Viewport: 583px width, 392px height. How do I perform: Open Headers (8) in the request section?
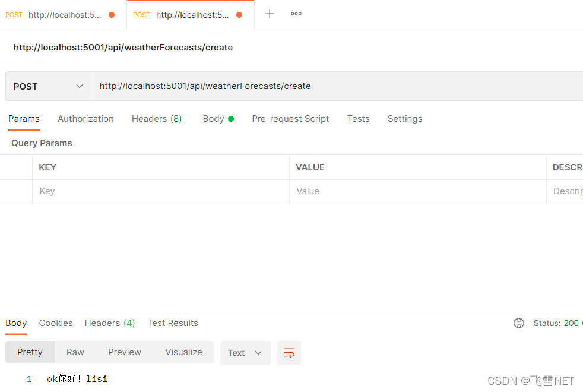click(x=156, y=119)
